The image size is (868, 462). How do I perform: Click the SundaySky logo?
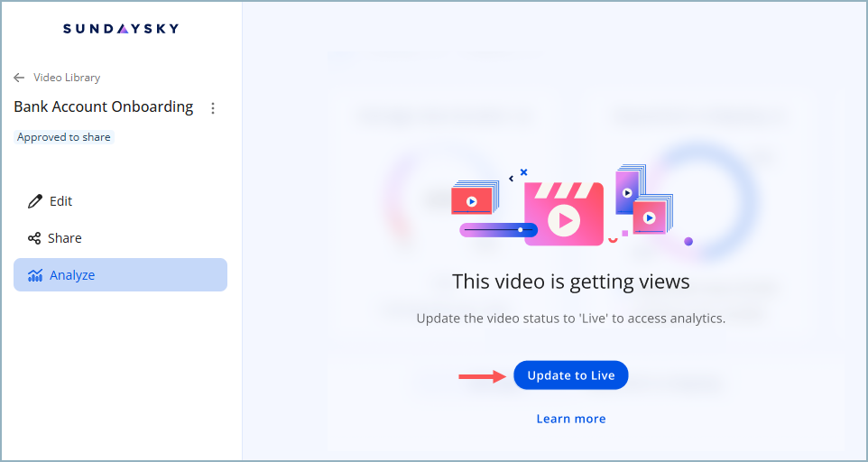[x=121, y=29]
